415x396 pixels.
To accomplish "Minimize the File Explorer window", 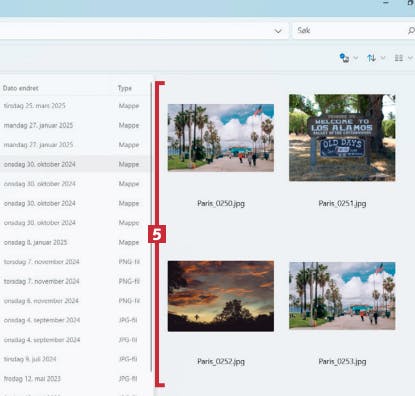I will click(386, 3).
